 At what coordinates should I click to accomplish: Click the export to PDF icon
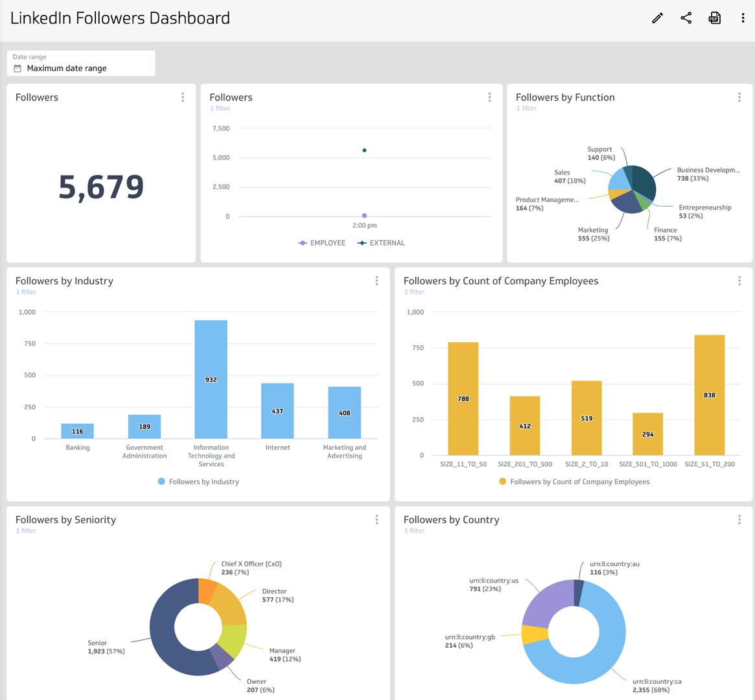[x=714, y=17]
